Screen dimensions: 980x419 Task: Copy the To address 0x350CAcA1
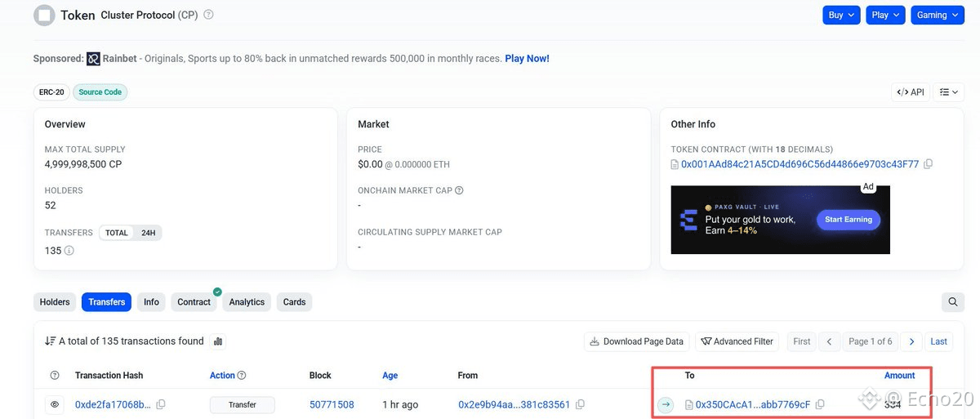[x=820, y=404]
